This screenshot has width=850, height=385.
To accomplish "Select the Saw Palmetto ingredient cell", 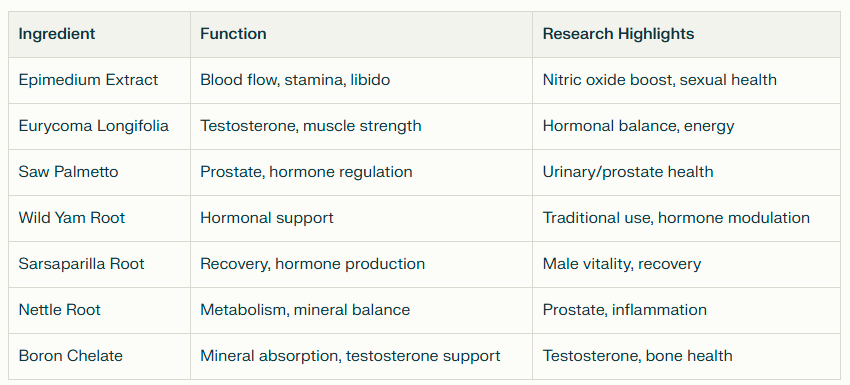I will tap(99, 172).
